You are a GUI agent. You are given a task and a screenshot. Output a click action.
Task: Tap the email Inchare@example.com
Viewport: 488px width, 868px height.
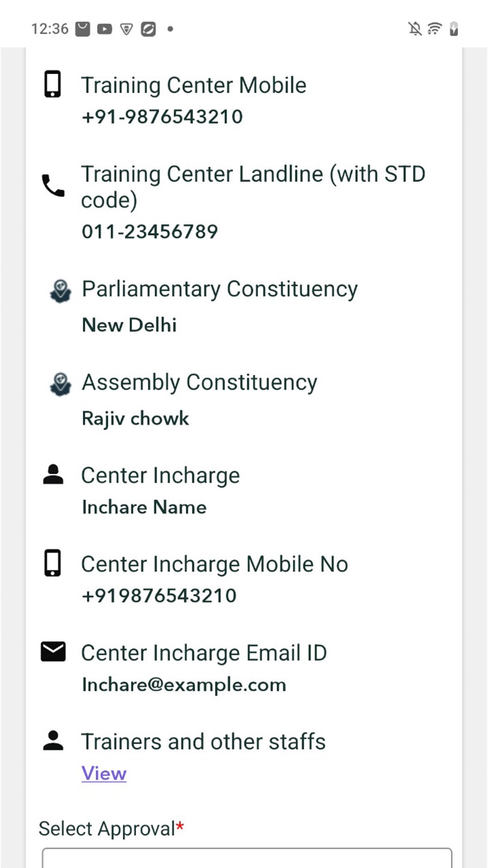coord(184,685)
